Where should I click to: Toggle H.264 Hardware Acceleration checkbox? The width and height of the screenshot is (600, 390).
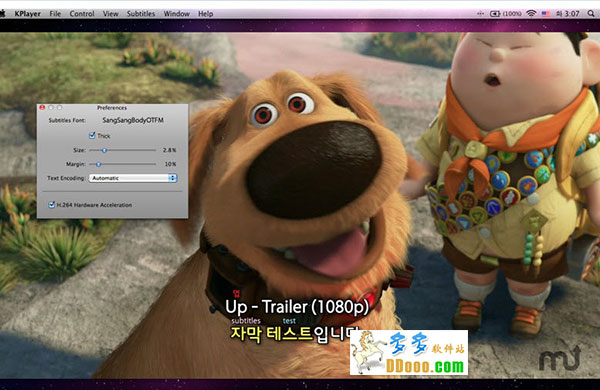point(52,205)
